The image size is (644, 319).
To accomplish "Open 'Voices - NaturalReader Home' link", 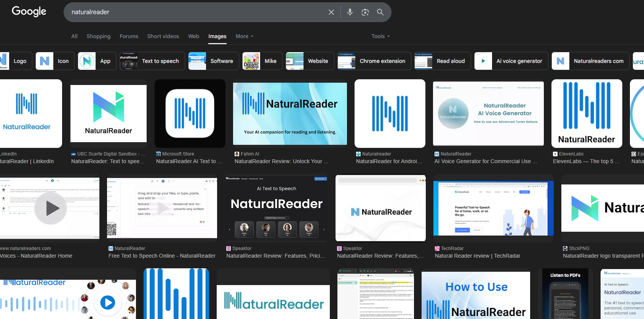I will [36, 256].
